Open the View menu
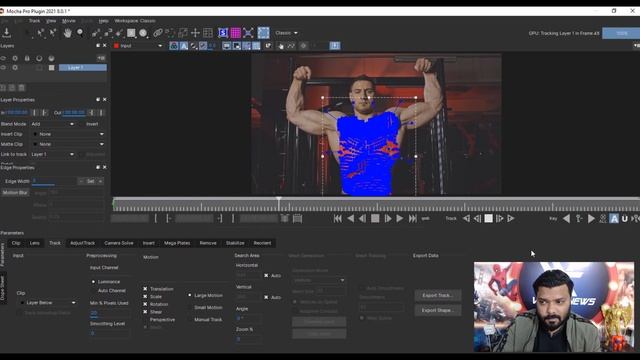 pyautogui.click(x=51, y=21)
